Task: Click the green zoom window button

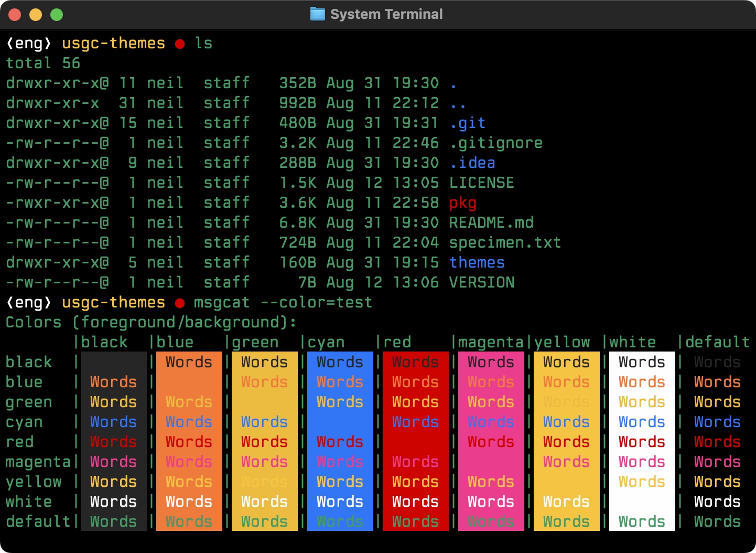Action: coord(57,15)
